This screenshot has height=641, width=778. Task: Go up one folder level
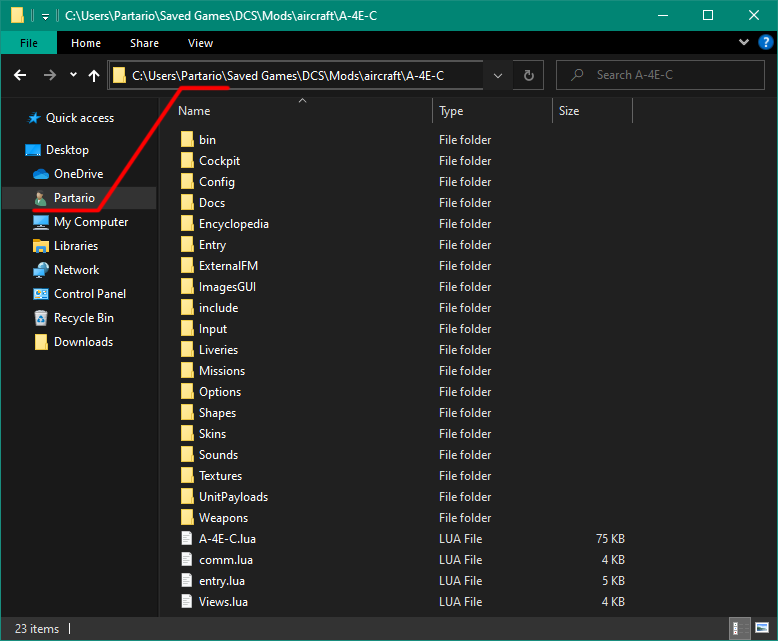pos(94,75)
